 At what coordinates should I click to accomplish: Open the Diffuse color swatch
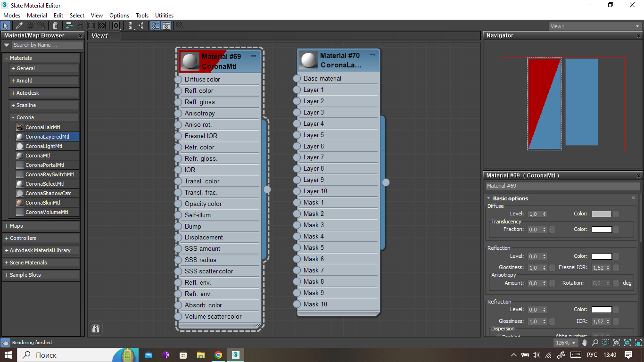[602, 214]
